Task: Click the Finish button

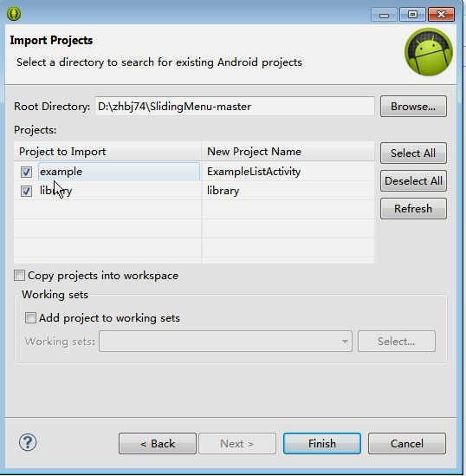Action: [322, 444]
